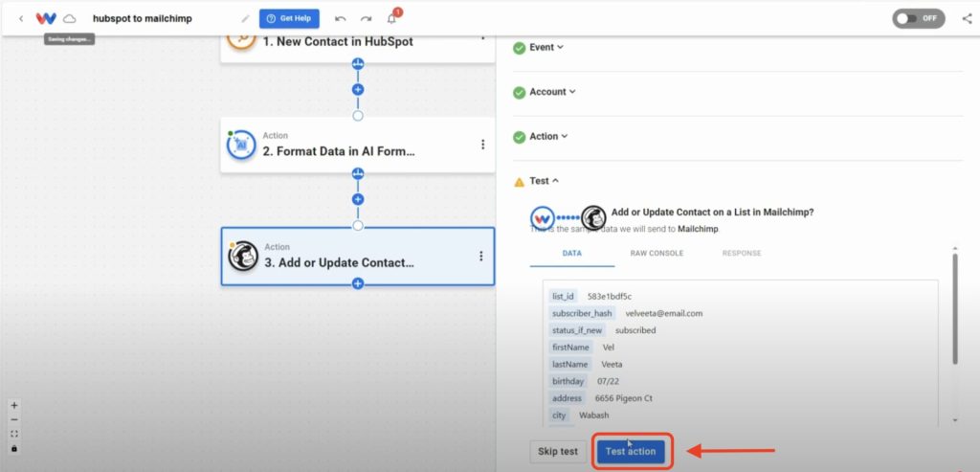The width and height of the screenshot is (980, 472).
Task: Select the city field label
Action: click(559, 416)
